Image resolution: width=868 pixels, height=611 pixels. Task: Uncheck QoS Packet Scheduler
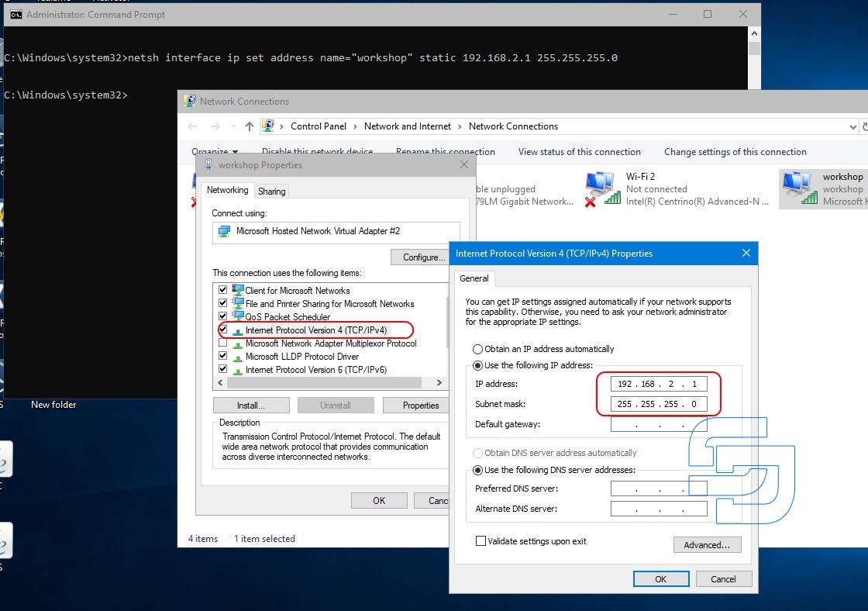[222, 316]
